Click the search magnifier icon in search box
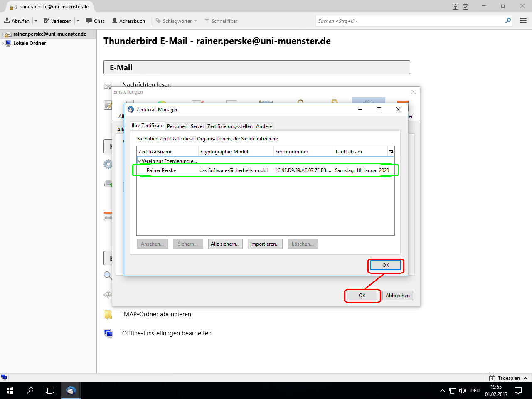Screen dimensions: 532x399 508,21
